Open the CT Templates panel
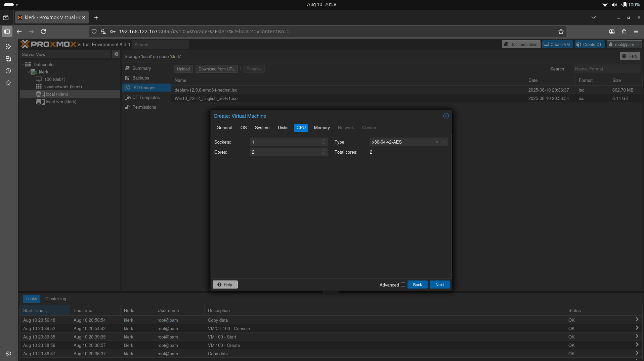This screenshot has width=644, height=361. 145,97
